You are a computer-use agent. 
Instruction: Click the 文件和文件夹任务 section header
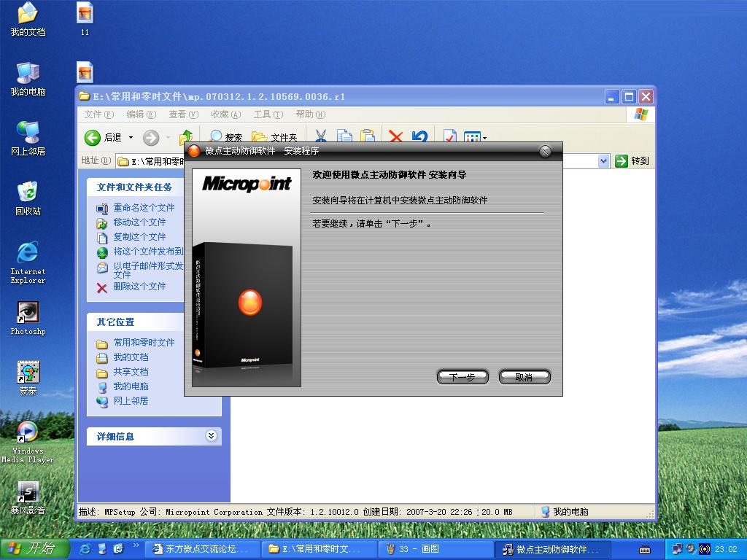coord(135,187)
